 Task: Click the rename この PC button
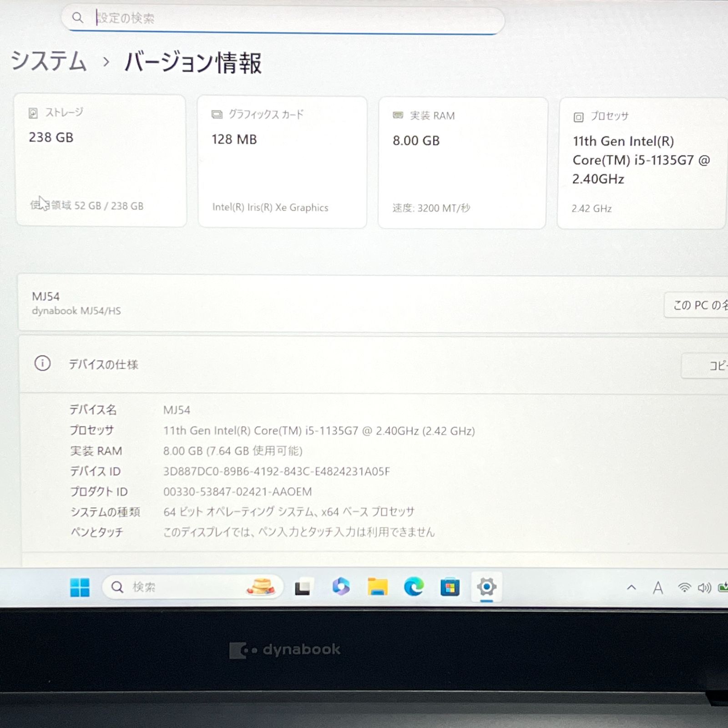696,305
